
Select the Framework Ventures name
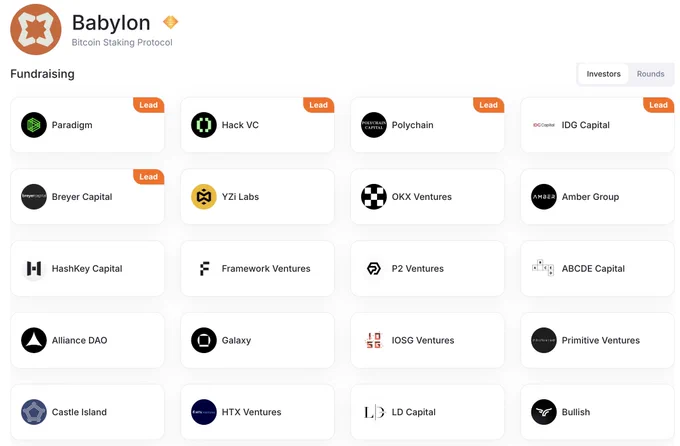coord(266,269)
